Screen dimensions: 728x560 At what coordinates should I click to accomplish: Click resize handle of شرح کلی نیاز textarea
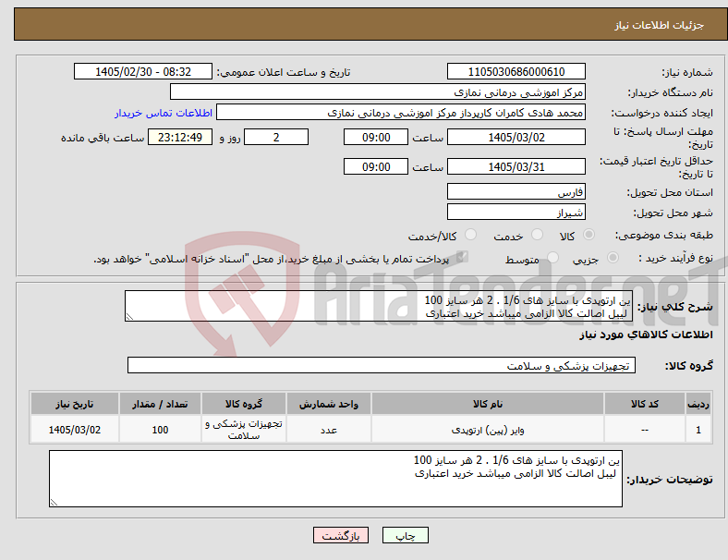129,317
